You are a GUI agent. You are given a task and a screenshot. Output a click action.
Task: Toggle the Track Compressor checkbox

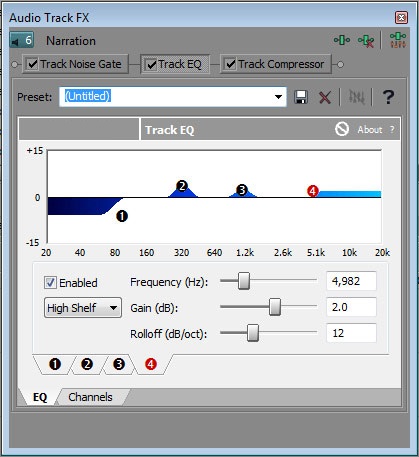coord(230,64)
